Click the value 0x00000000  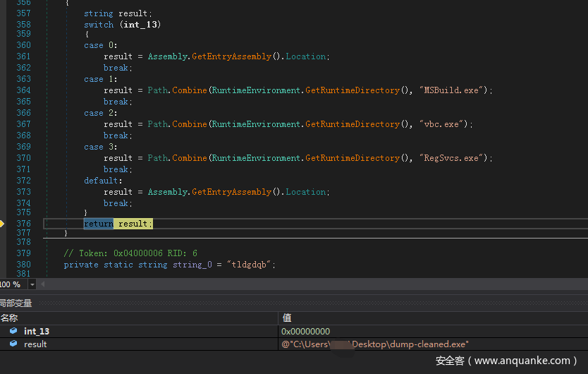305,331
